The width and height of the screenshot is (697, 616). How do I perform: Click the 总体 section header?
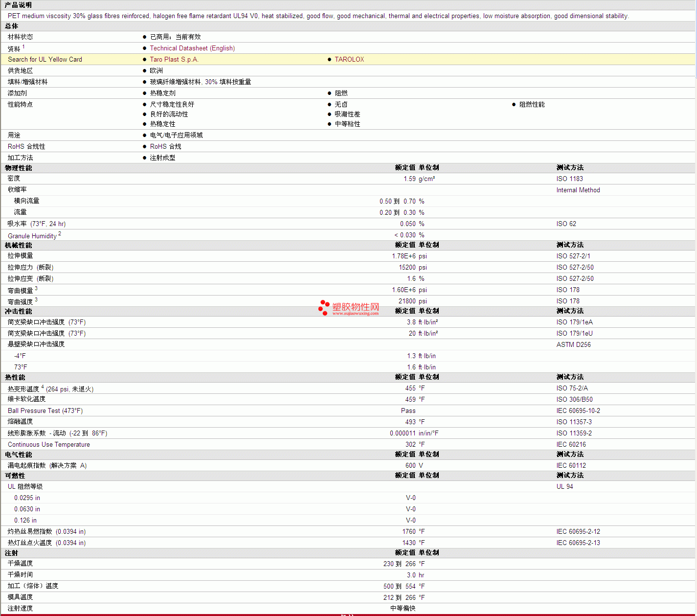point(11,26)
